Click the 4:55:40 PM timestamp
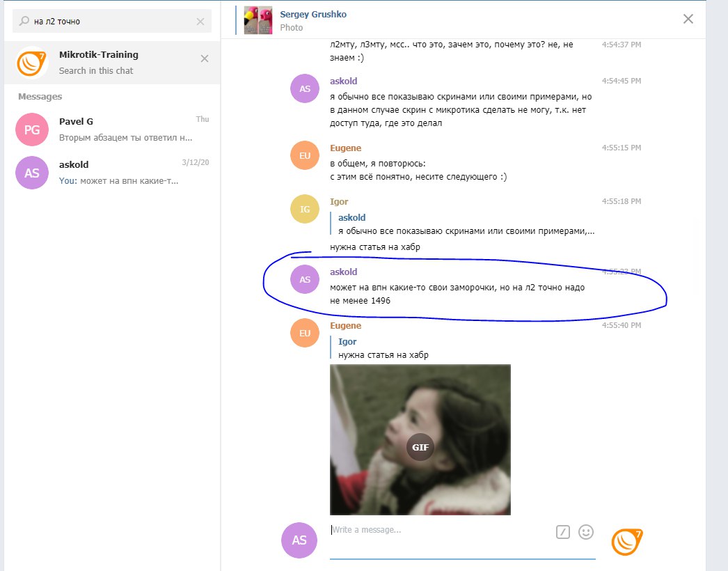This screenshot has width=728, height=571. (622, 325)
